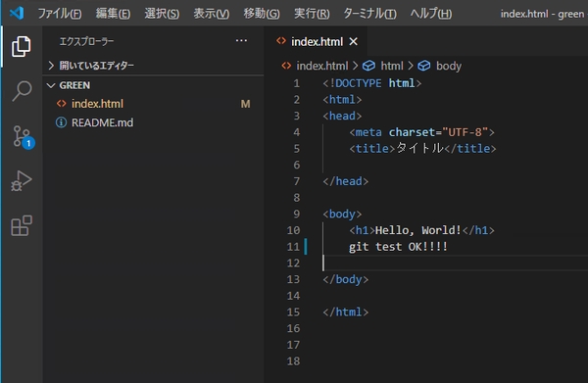
Task: Open the ヘルプ(H) menu
Action: (x=431, y=14)
